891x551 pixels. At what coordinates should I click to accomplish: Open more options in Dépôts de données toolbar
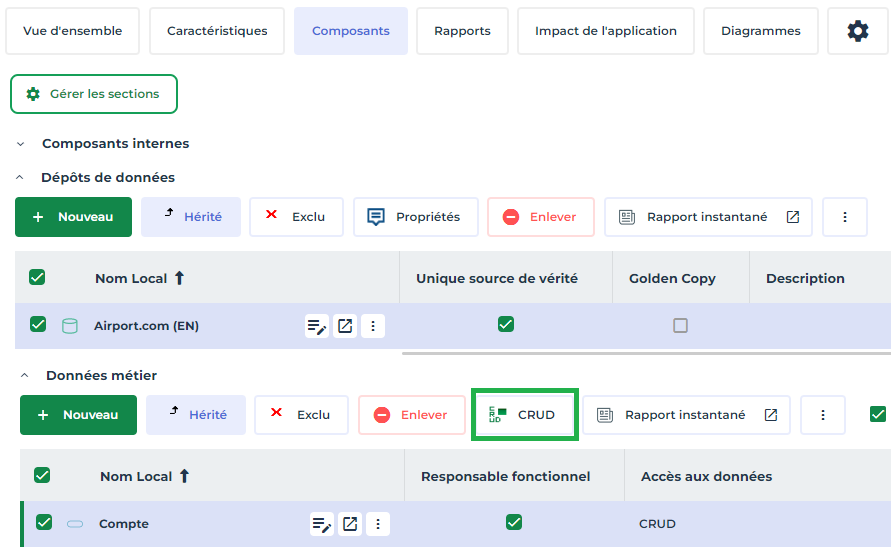(x=845, y=217)
